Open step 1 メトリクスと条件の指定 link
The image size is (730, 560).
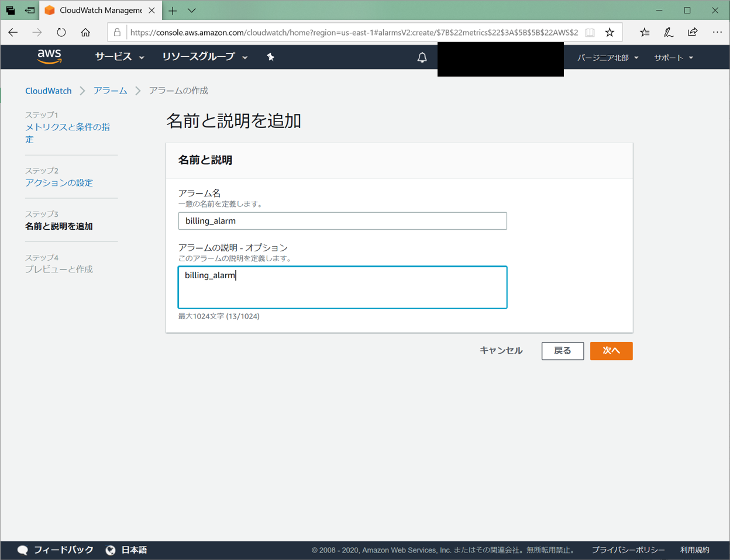point(67,133)
